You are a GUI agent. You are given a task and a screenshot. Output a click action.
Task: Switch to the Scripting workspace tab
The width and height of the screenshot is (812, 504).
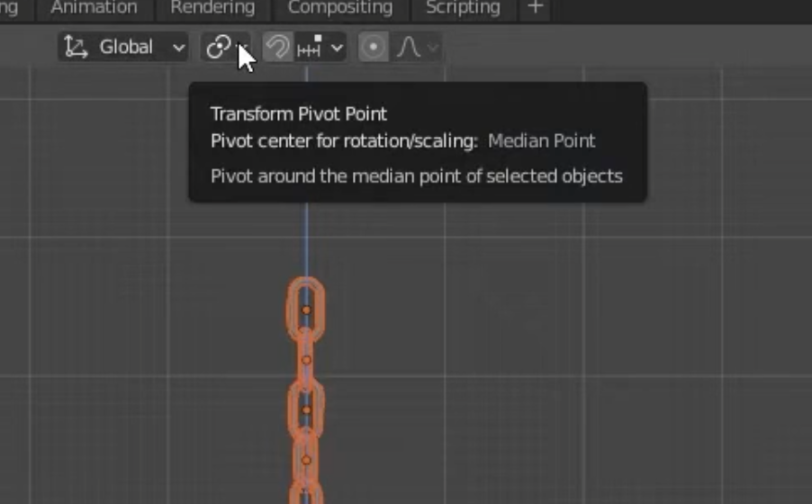[x=463, y=8]
